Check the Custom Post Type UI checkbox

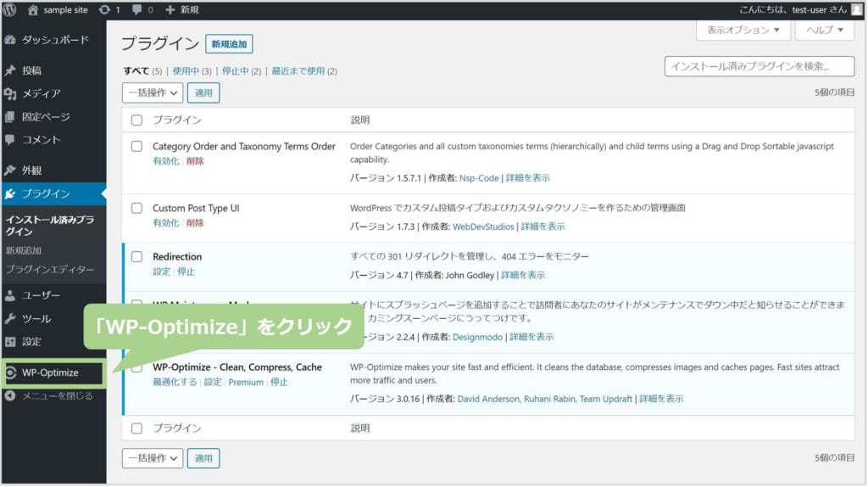coord(136,209)
